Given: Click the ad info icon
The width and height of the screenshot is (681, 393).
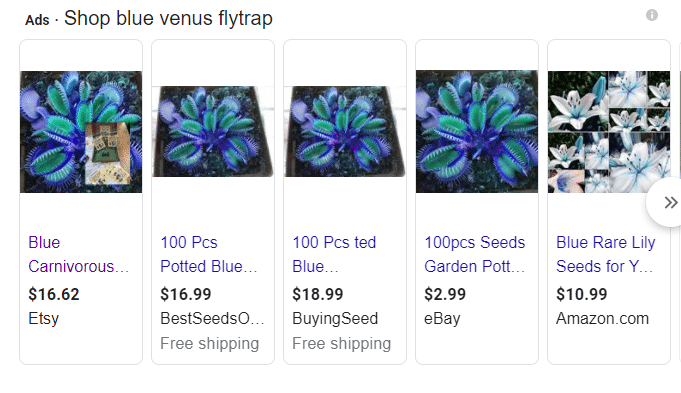Looking at the screenshot, I should 651,15.
